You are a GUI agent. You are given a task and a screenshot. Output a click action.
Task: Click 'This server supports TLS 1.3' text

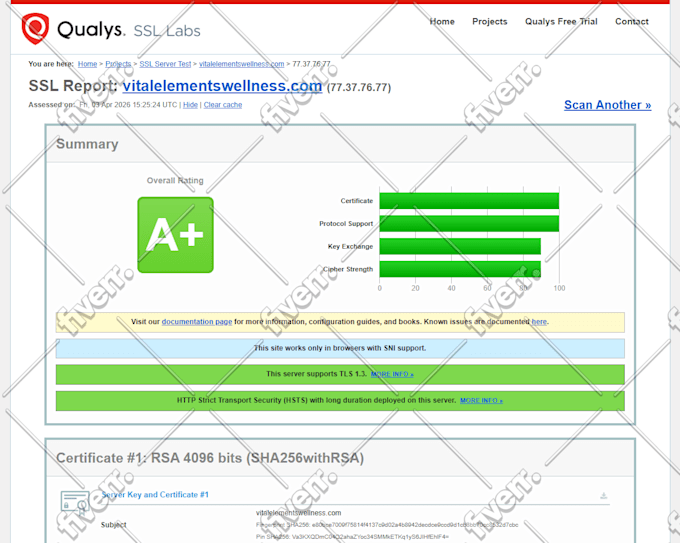pyautogui.click(x=317, y=374)
